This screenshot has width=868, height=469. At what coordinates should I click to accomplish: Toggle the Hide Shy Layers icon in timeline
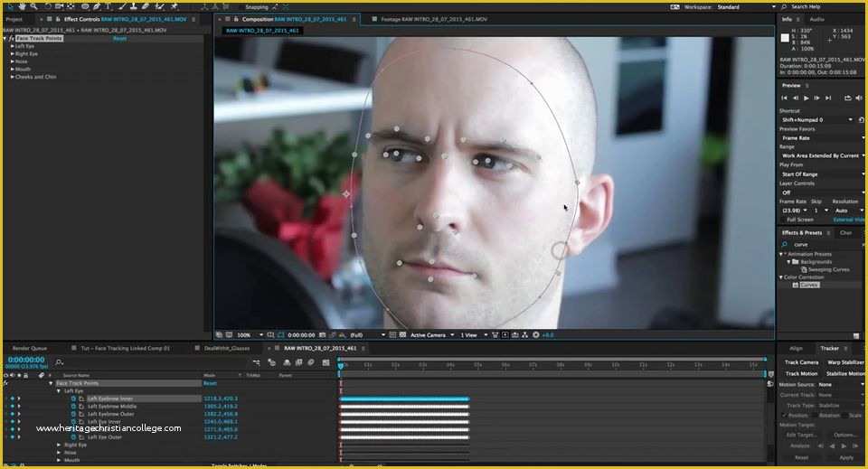(287, 362)
